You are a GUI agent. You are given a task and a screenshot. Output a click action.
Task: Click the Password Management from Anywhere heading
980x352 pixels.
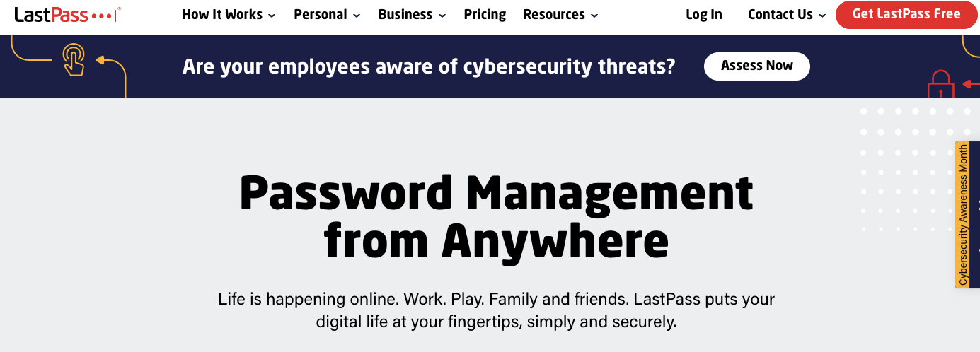click(496, 216)
